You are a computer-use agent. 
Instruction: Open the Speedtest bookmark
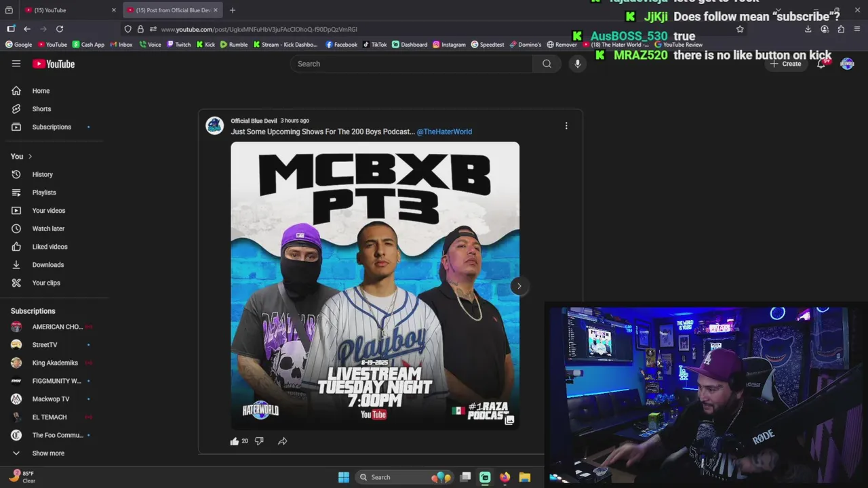488,45
